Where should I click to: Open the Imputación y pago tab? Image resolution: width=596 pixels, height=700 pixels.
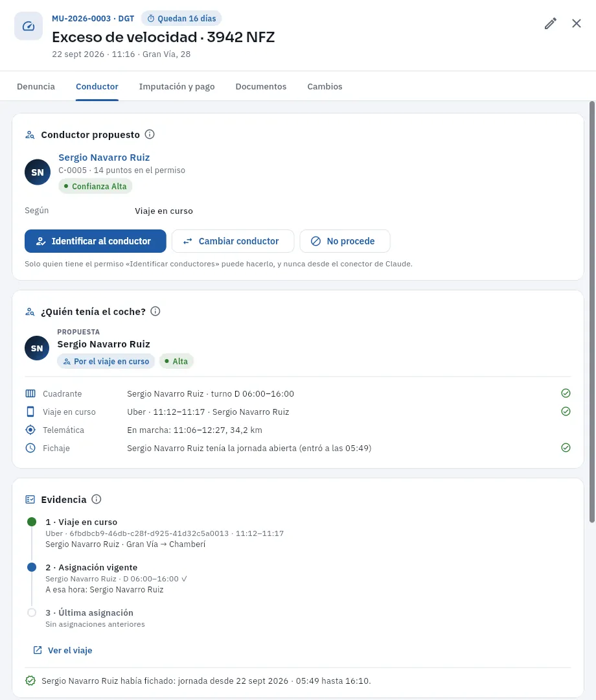coord(177,87)
